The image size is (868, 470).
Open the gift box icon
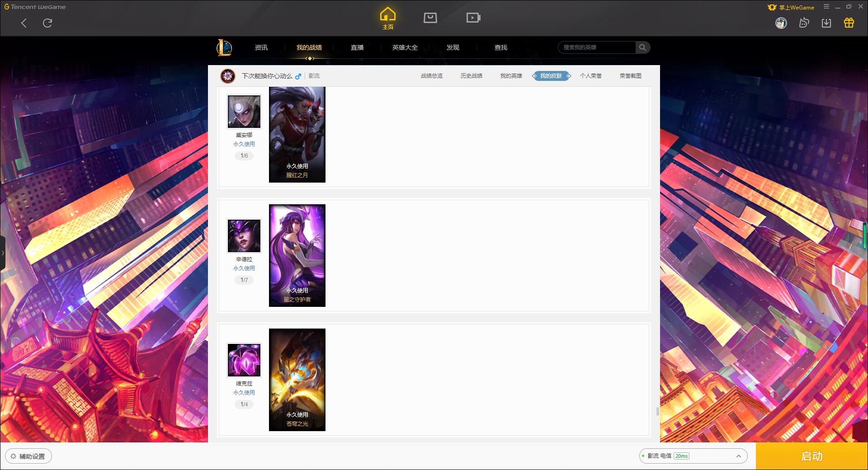pos(849,23)
